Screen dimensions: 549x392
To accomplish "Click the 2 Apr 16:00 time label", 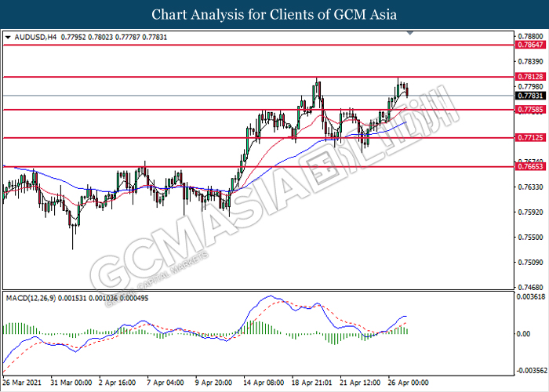I will point(117,383).
